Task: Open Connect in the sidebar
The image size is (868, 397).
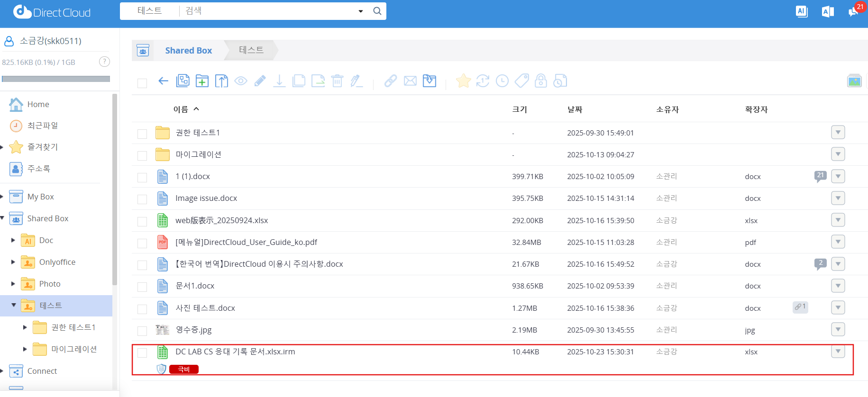Action: (x=42, y=371)
